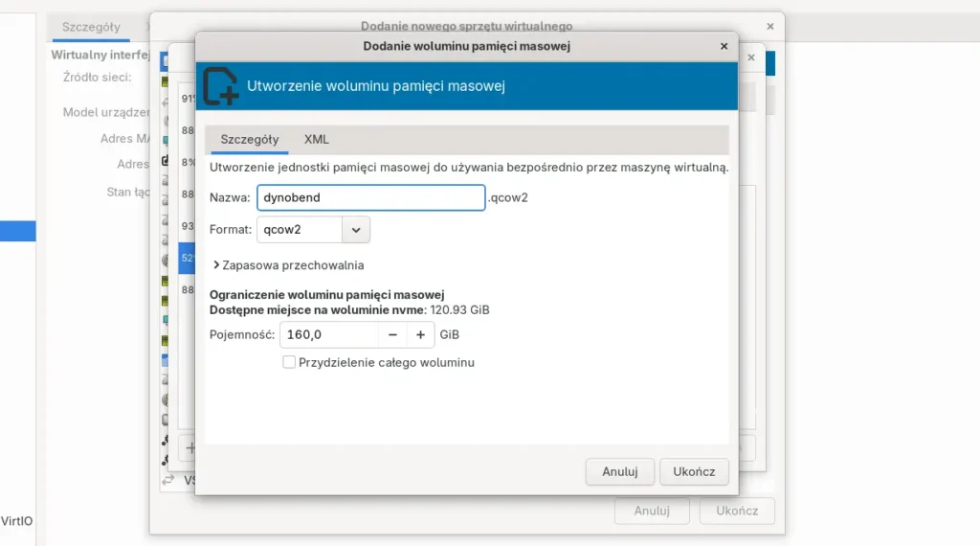Click the Nazwa input field containing dynobend
Viewport: 980px width, 546px height.
coord(370,197)
